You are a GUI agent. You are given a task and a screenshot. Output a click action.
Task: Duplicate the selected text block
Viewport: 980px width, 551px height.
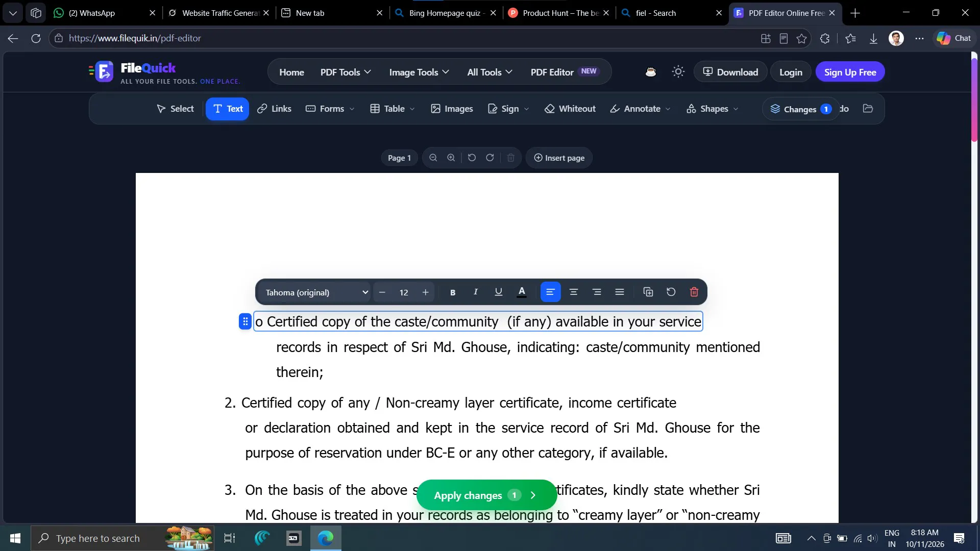[x=648, y=292]
